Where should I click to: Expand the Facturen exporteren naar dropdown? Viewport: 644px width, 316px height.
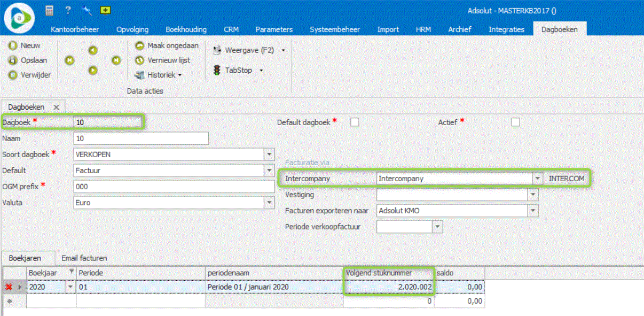(532, 211)
